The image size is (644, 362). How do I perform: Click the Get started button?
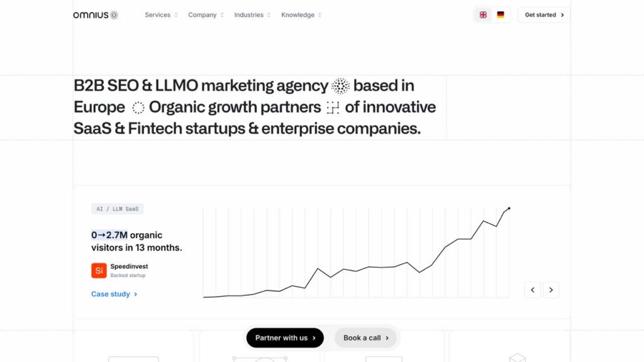click(542, 14)
